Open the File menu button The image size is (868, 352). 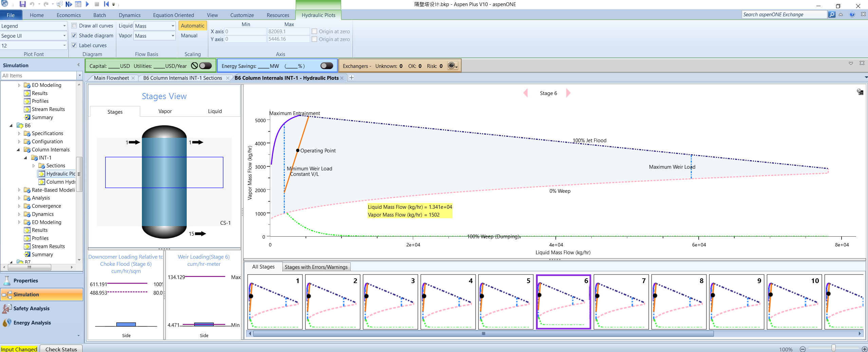click(x=11, y=15)
